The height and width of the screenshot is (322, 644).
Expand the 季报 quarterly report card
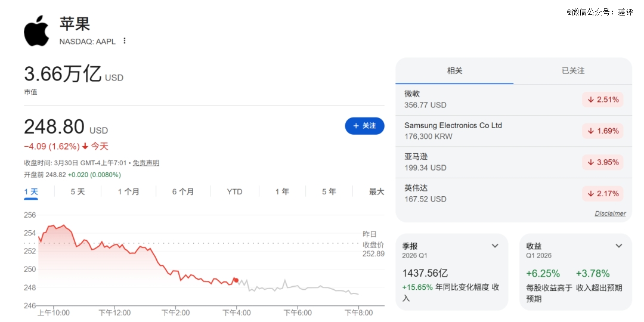coord(495,246)
